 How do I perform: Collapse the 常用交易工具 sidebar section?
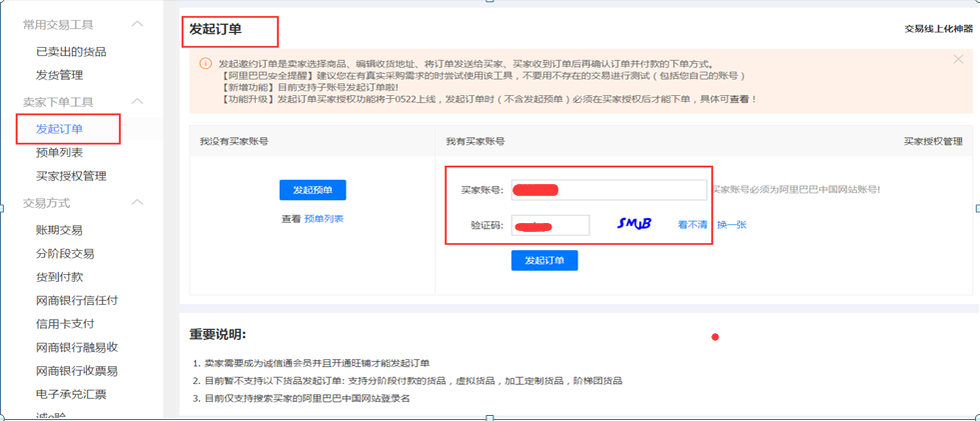click(137, 24)
